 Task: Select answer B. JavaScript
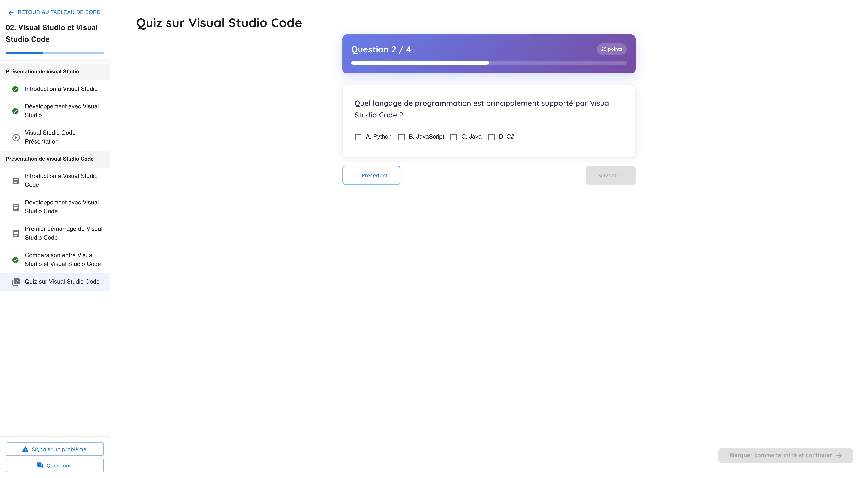(x=401, y=137)
